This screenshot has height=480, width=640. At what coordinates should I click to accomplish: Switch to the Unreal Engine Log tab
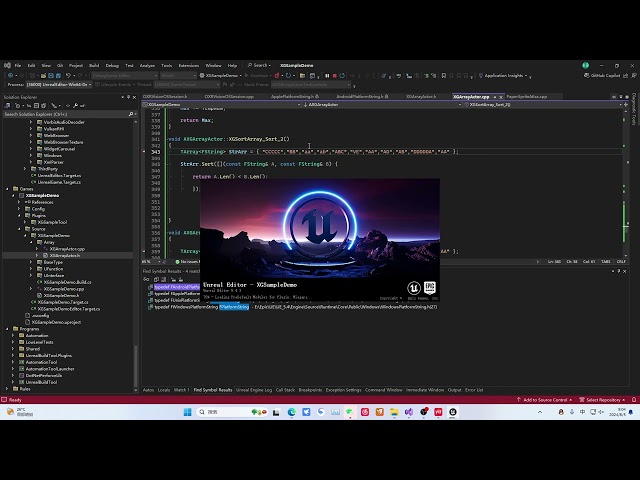[253, 390]
